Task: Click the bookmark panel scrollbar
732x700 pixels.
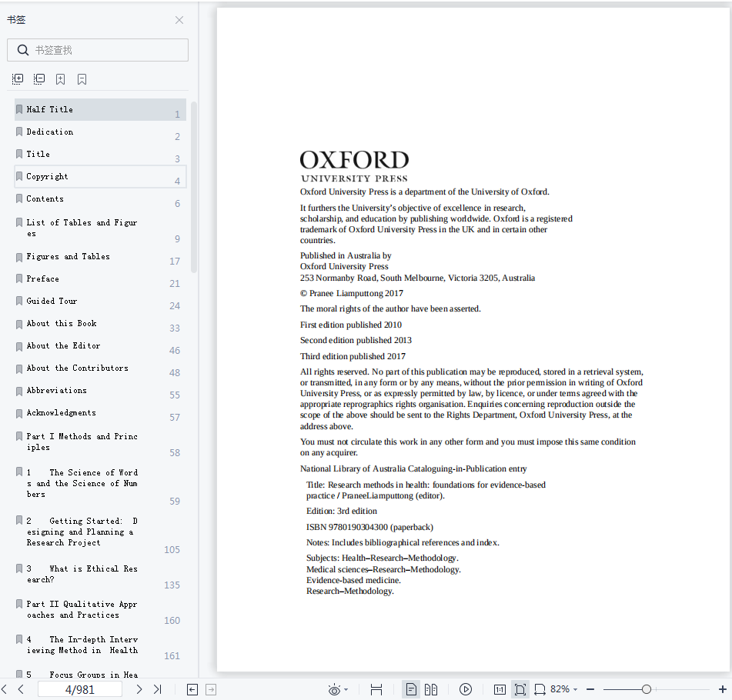Action: pyautogui.click(x=194, y=187)
